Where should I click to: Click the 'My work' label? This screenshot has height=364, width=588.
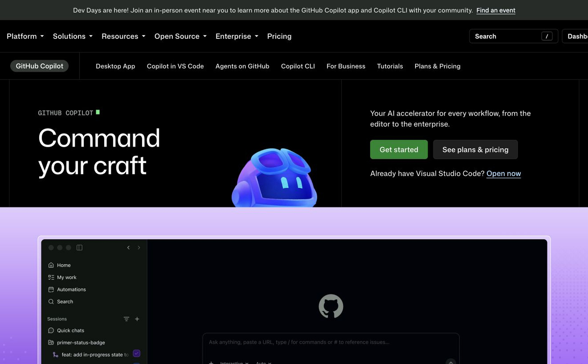pos(66,277)
